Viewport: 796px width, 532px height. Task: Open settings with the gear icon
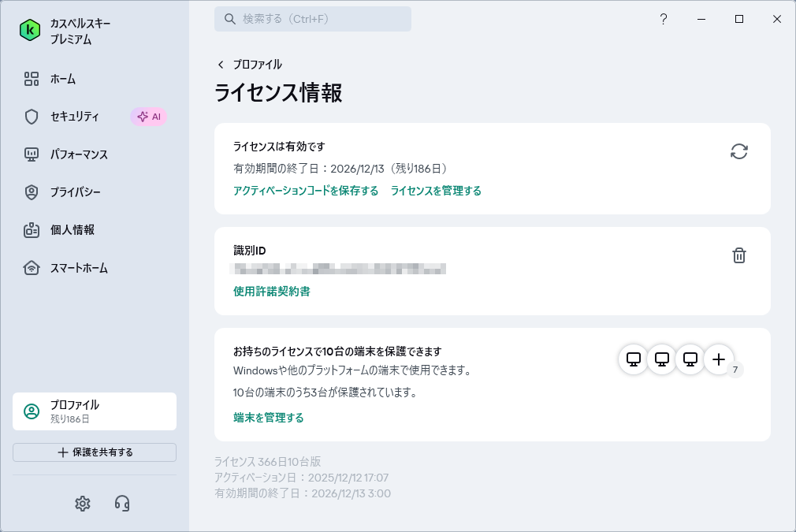(83, 504)
